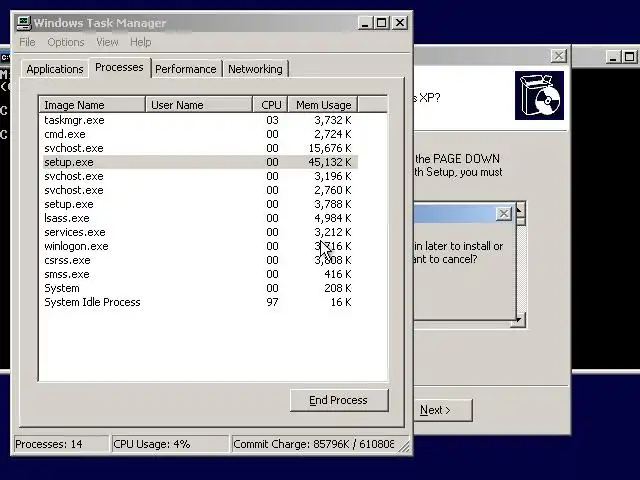Switch to the Applications tab
The height and width of the screenshot is (480, 640).
point(55,69)
